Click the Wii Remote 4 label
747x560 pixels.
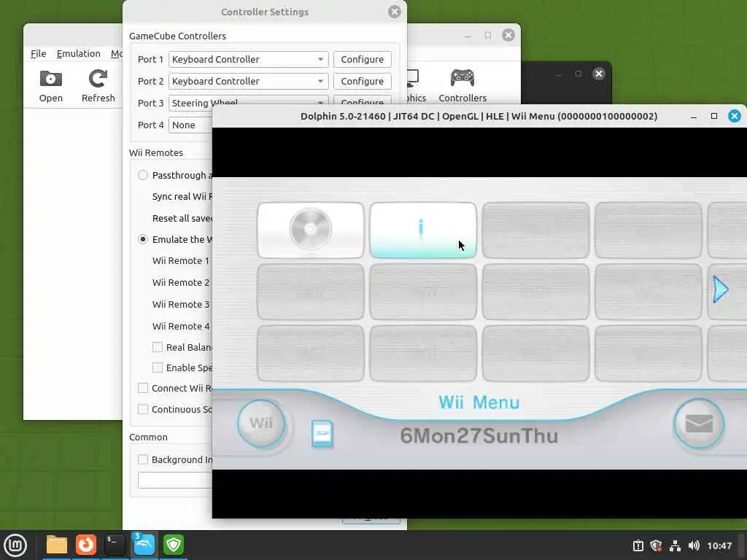coord(181,327)
